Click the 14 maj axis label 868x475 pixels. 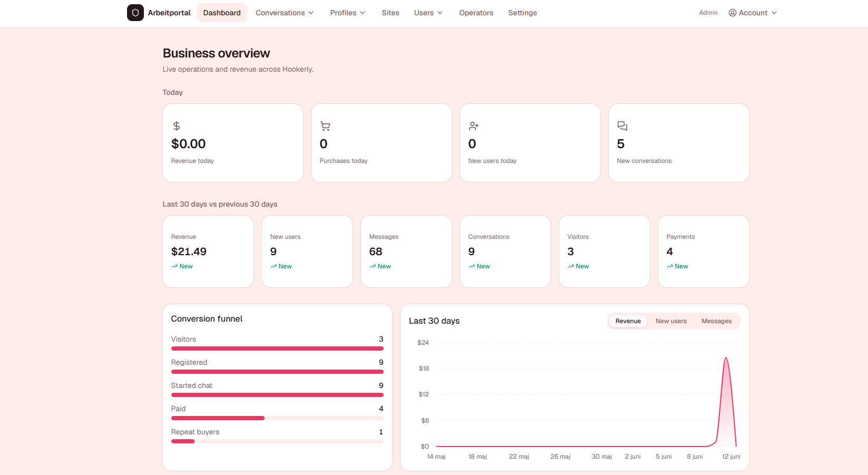(x=436, y=457)
